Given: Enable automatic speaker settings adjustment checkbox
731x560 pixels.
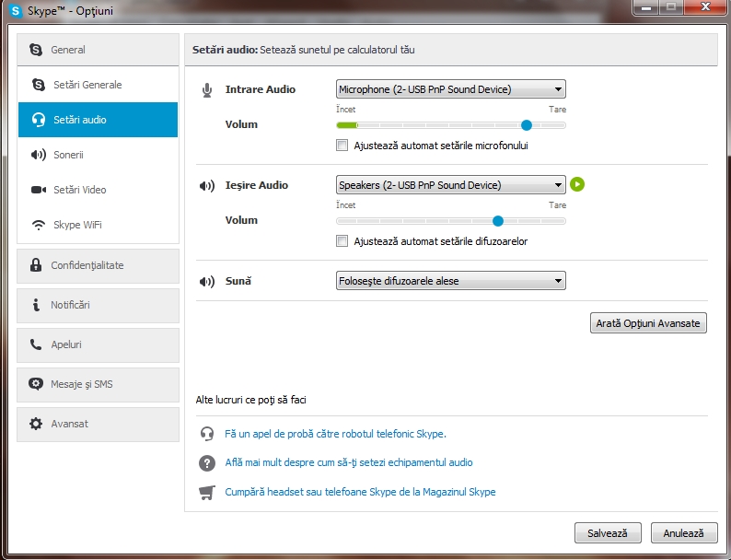Looking at the screenshot, I should pos(342,241).
